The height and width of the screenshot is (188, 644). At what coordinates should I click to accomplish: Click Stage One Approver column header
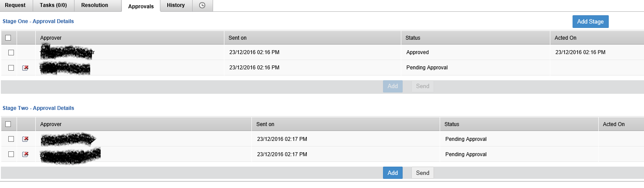click(51, 38)
